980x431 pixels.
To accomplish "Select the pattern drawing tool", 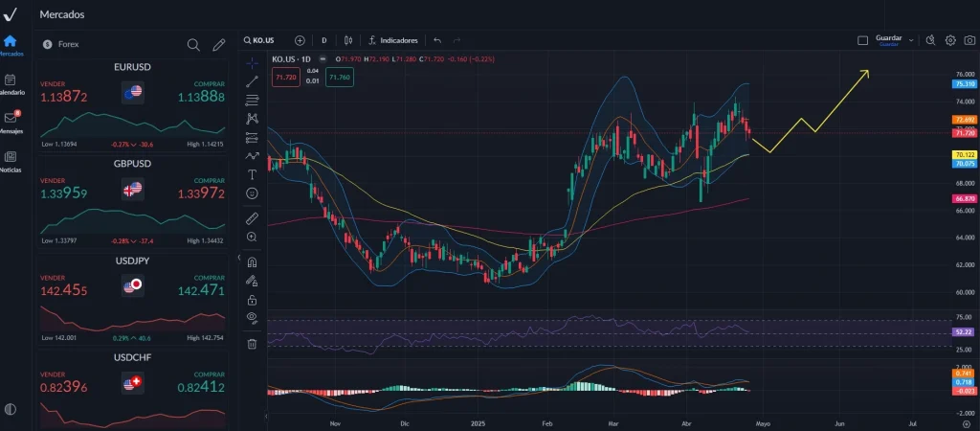I will coord(252,118).
